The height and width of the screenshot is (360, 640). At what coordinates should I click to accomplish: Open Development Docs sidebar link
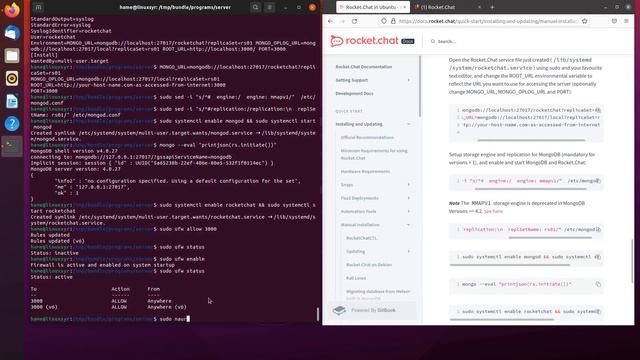tap(354, 93)
